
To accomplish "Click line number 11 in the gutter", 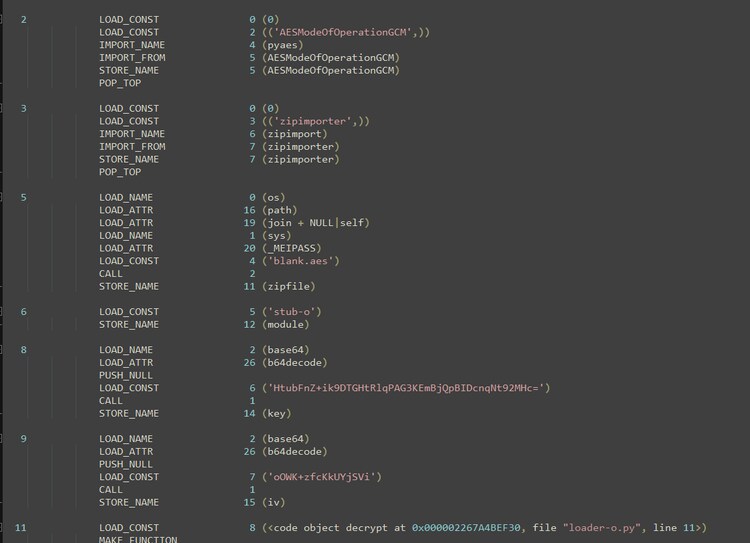I will coord(21,527).
